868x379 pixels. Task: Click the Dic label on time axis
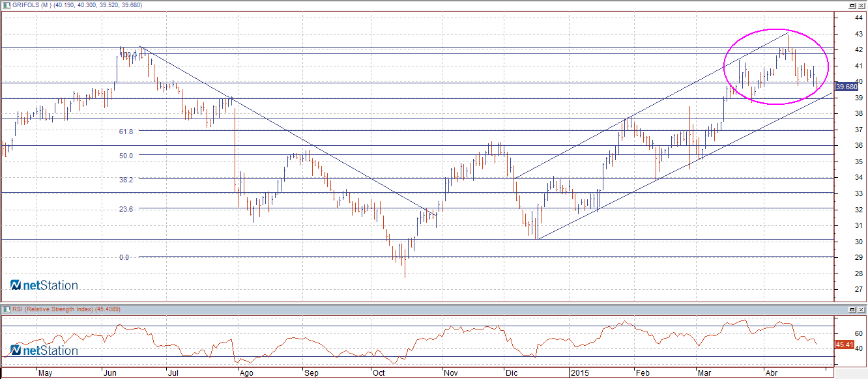[512, 374]
